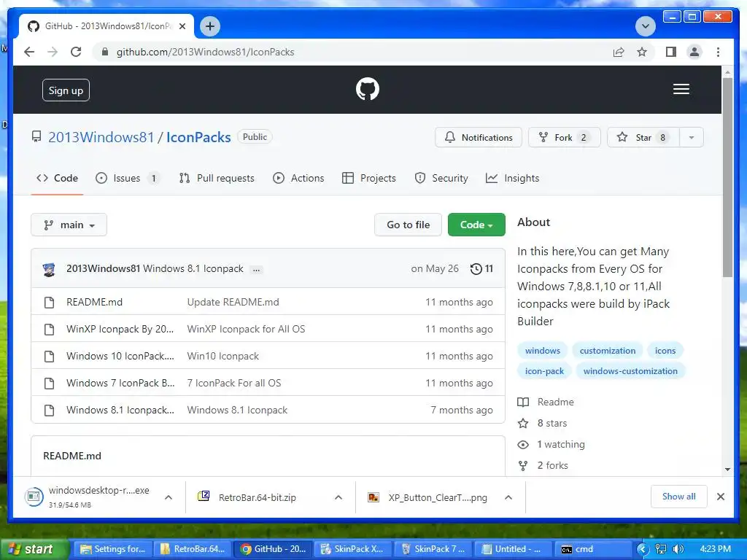Open the Windows 10 IconPack file
Image resolution: width=747 pixels, height=560 pixels.
click(x=120, y=356)
